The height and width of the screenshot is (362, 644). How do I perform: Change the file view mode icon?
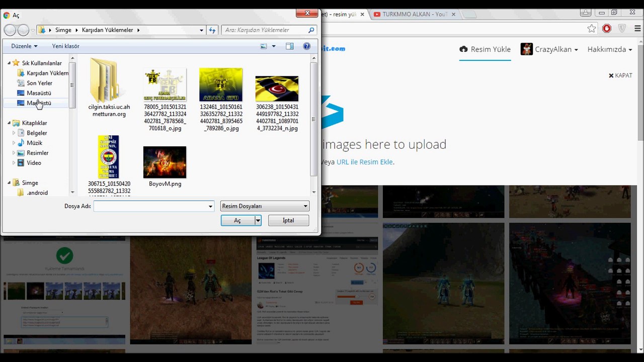[x=264, y=46]
